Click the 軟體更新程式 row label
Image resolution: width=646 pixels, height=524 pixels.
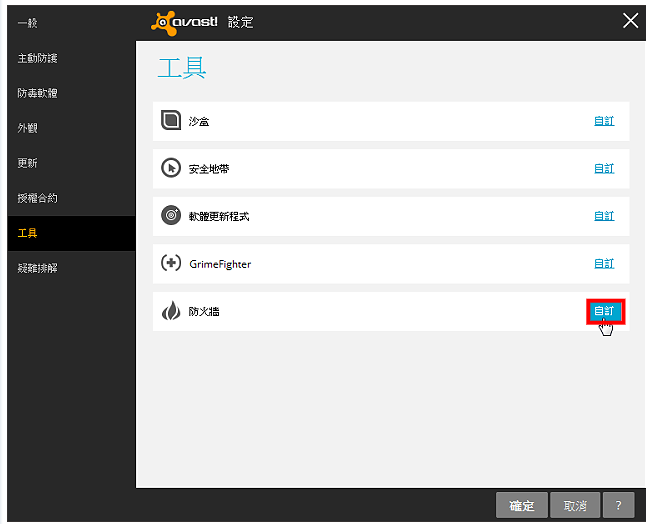219,216
